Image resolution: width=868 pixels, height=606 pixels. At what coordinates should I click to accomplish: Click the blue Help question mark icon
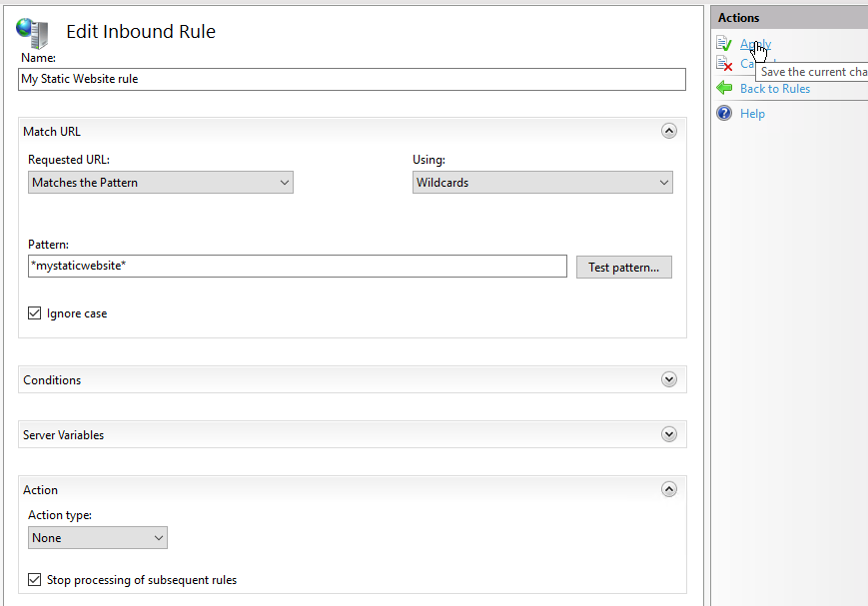(723, 113)
